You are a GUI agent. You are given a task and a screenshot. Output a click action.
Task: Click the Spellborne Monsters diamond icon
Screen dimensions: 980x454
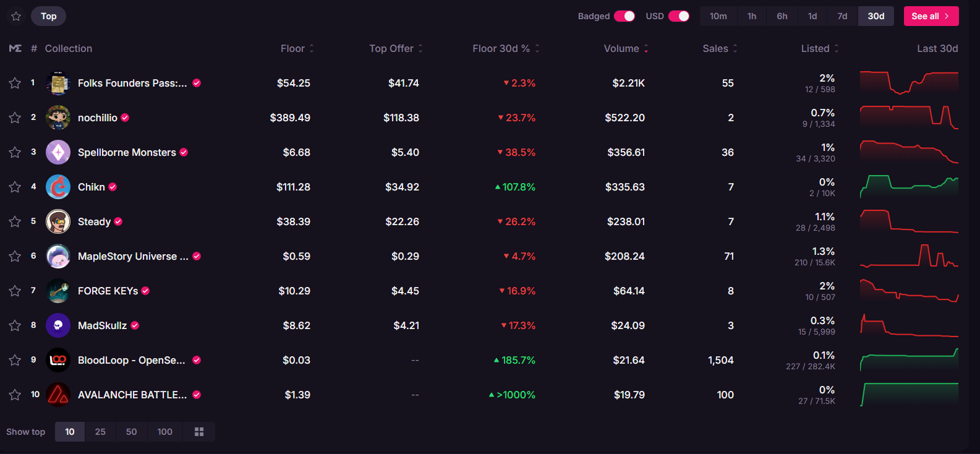point(58,152)
